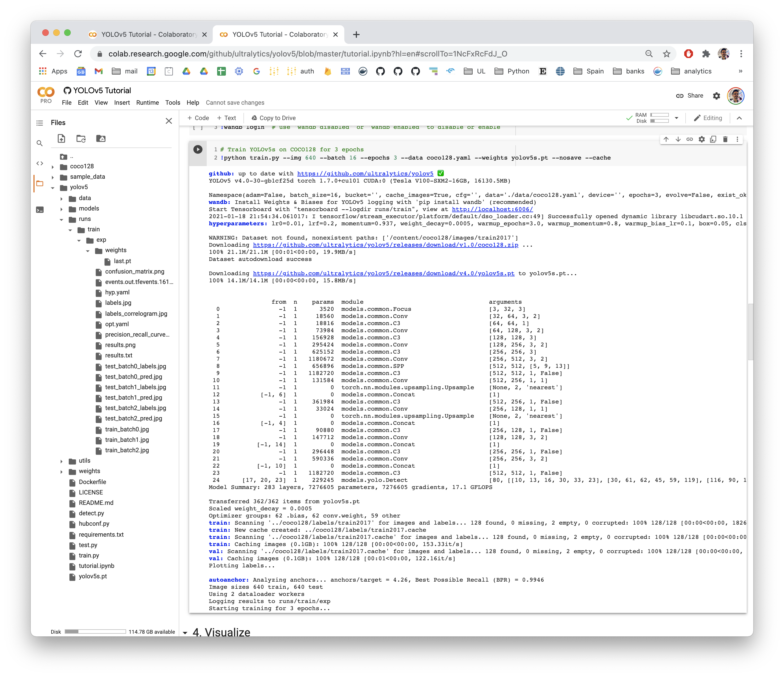Open the coco128.zip download link
The image size is (784, 677).
[x=385, y=245]
